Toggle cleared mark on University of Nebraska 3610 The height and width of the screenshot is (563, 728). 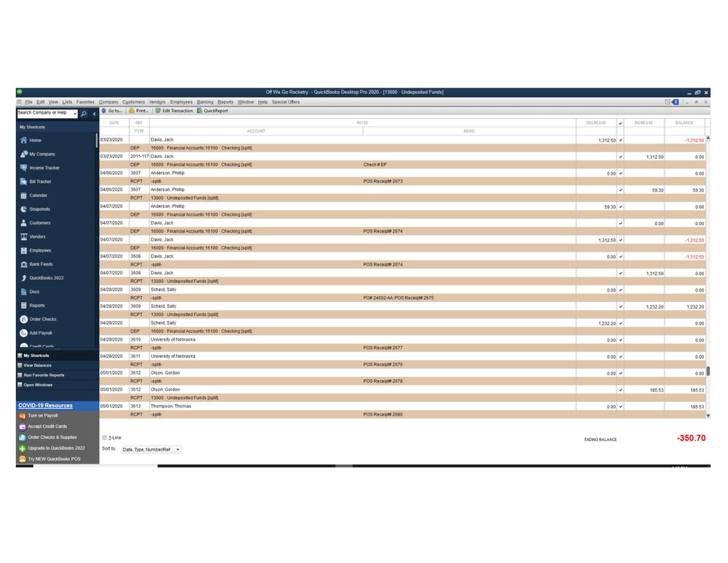click(620, 340)
